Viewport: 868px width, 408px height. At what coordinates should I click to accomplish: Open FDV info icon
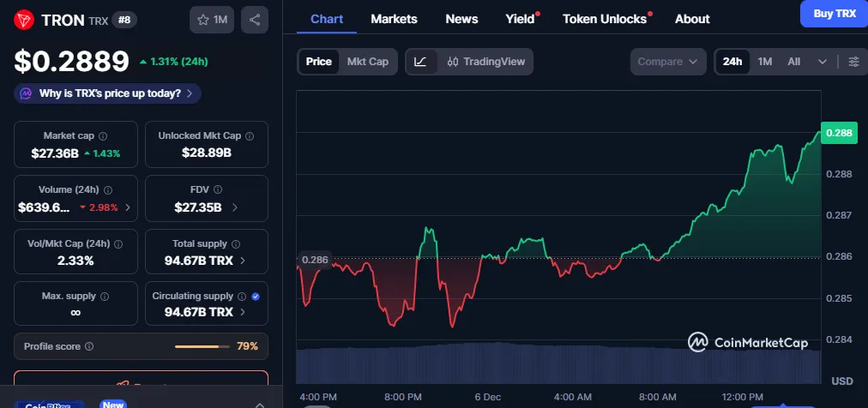218,189
